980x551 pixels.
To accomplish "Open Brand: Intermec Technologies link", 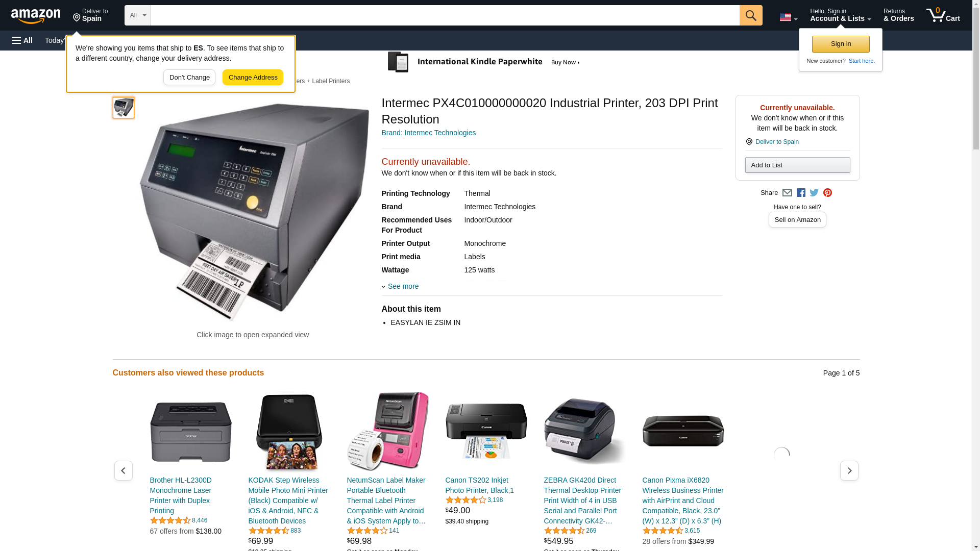I will coord(429,133).
